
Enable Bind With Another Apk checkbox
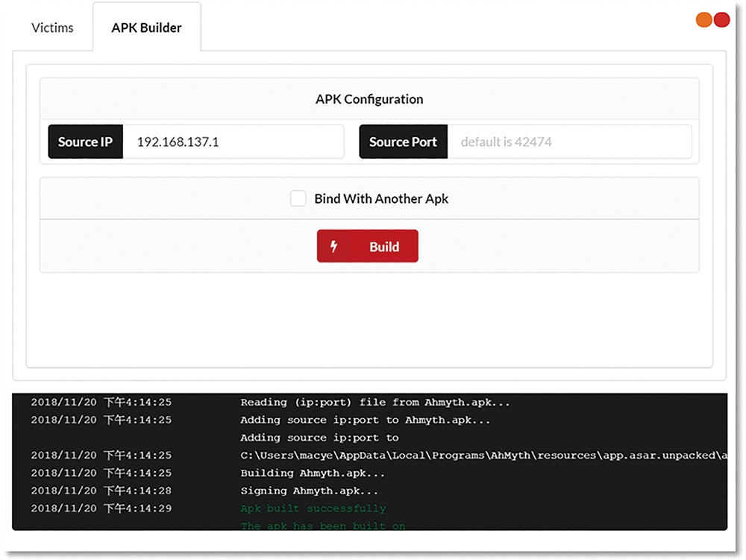[298, 198]
